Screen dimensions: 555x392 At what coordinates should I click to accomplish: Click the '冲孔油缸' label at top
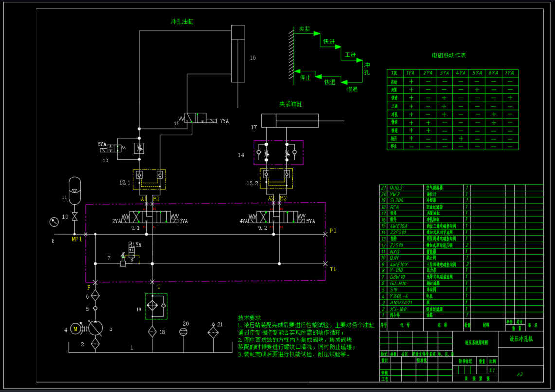point(182,21)
